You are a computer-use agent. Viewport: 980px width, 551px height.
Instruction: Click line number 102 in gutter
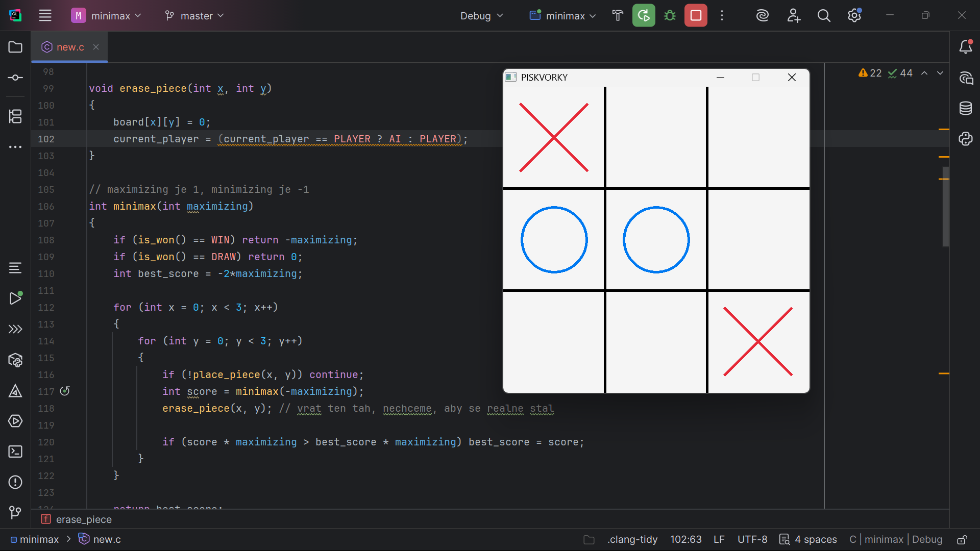point(46,139)
